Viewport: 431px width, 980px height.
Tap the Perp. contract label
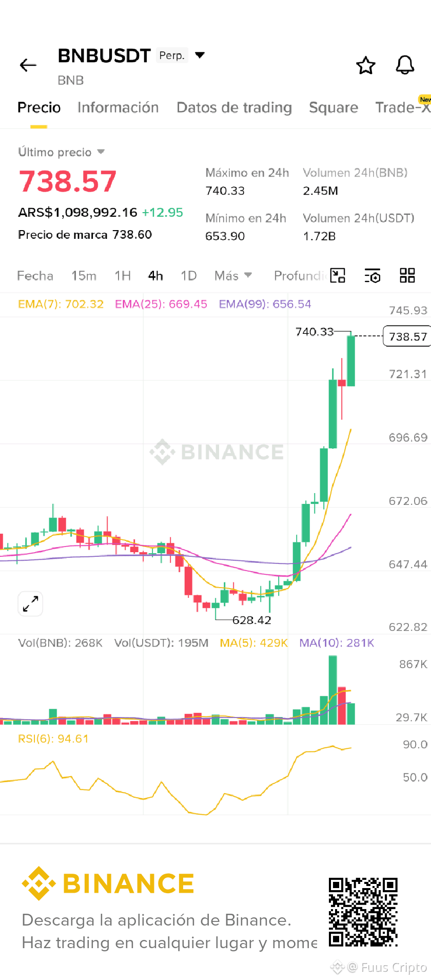(x=172, y=55)
